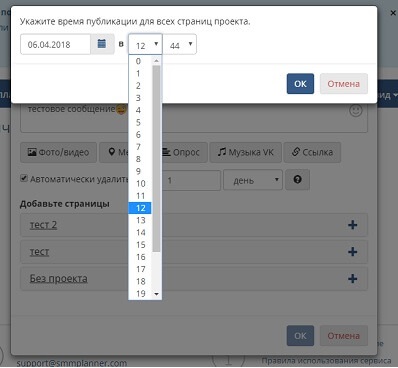This screenshot has width=398, height=368.
Task: Pick hour 14 in the hour list
Action: tap(140, 233)
